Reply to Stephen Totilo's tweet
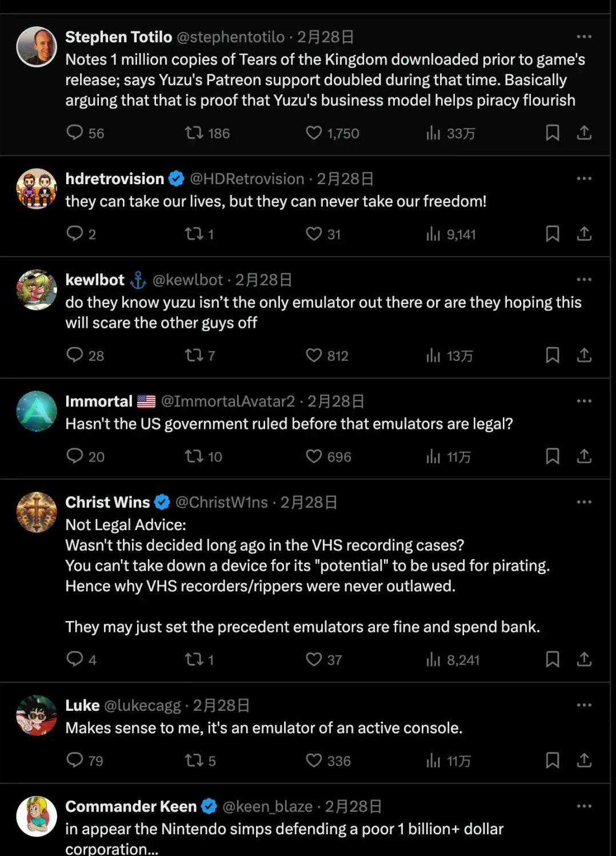Viewport: 616px width, 856px height. pyautogui.click(x=75, y=133)
